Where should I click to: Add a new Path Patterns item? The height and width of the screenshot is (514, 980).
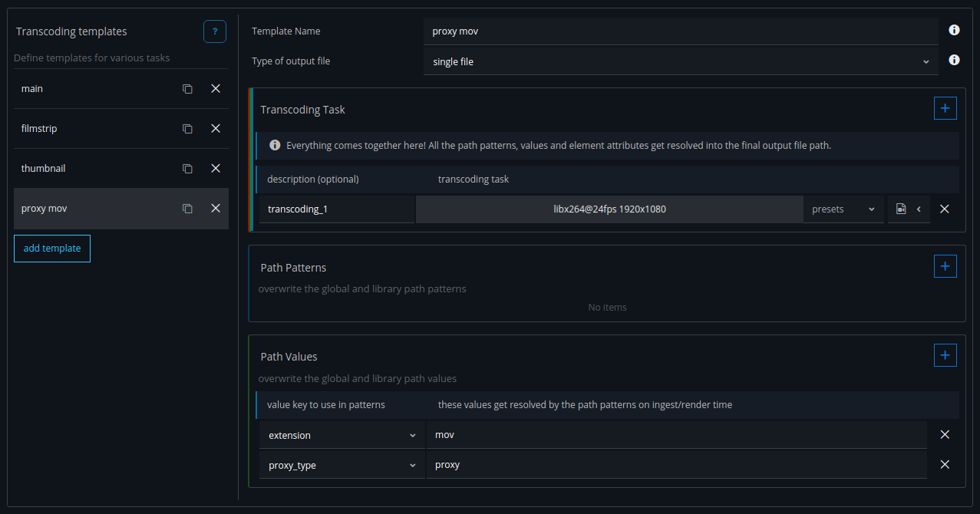tap(945, 266)
